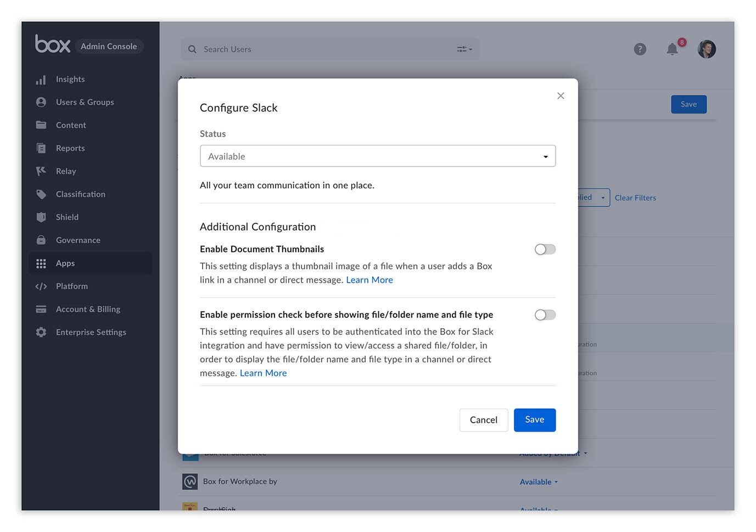Click the Shield icon in sidebar
The image size is (756, 532).
click(x=41, y=217)
